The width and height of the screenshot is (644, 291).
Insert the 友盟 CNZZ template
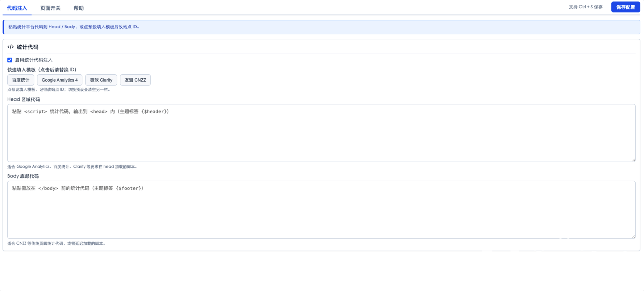click(135, 80)
